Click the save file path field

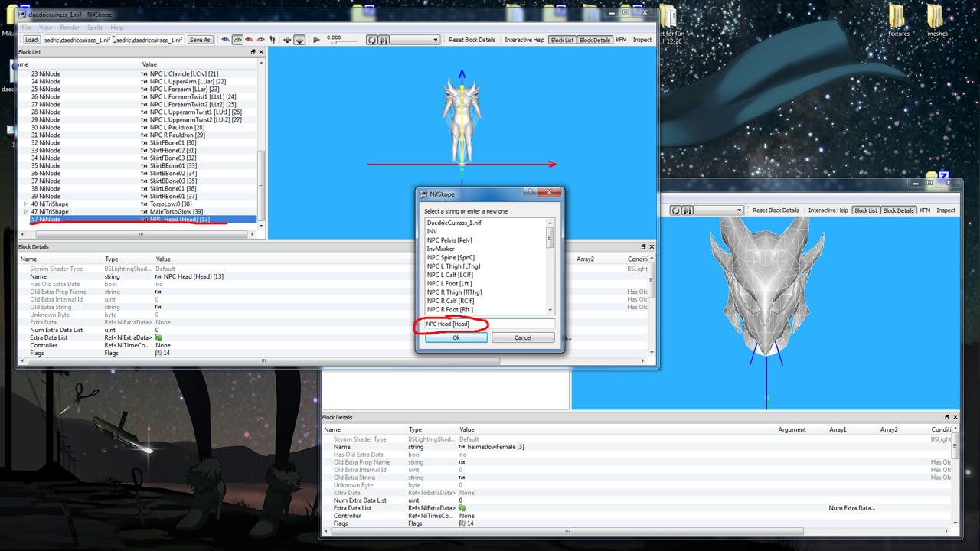pyautogui.click(x=149, y=40)
